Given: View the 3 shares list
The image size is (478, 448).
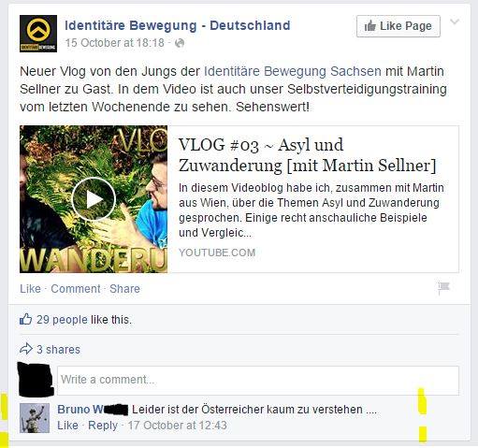Looking at the screenshot, I should coord(58,350).
